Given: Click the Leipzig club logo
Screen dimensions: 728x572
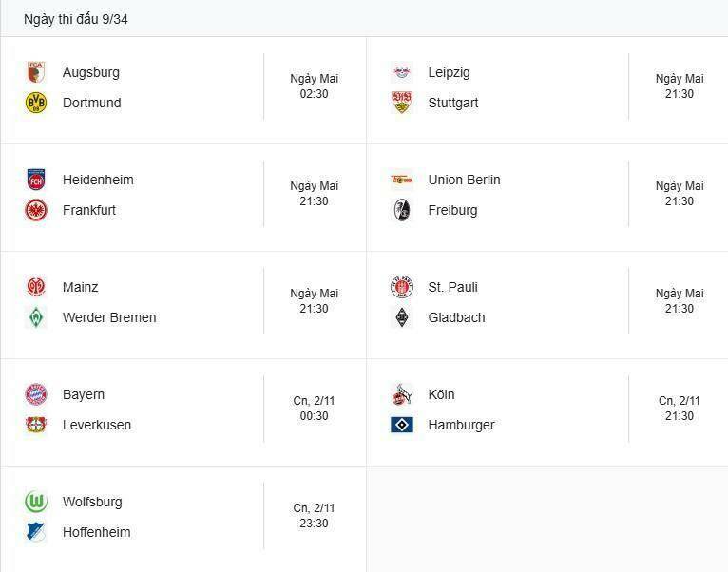Looking at the screenshot, I should point(401,72).
